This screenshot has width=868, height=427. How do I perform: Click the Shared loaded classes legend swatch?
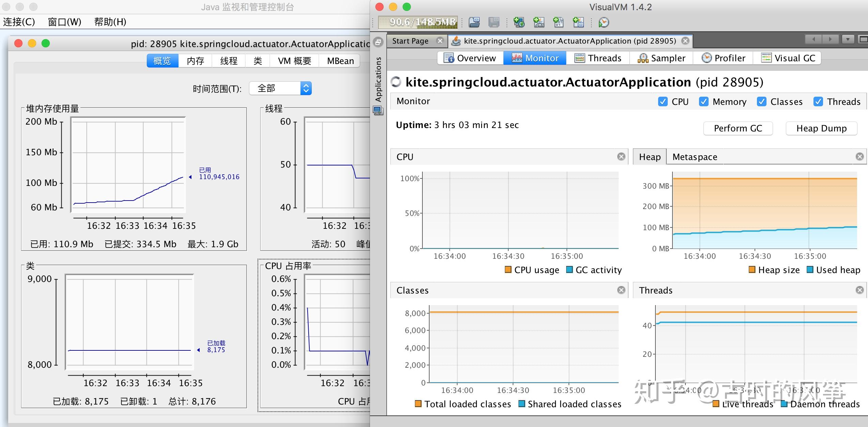click(521, 404)
